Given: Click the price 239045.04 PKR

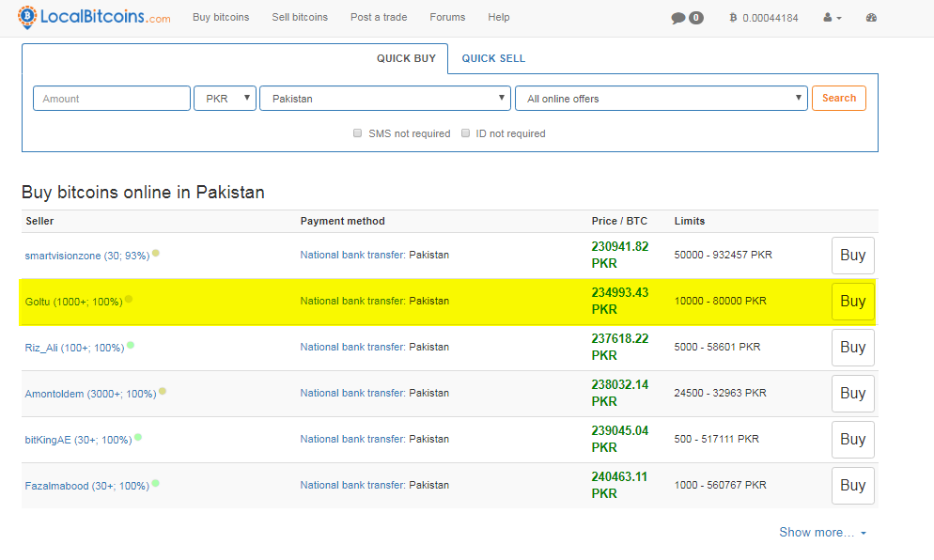Looking at the screenshot, I should (x=619, y=439).
